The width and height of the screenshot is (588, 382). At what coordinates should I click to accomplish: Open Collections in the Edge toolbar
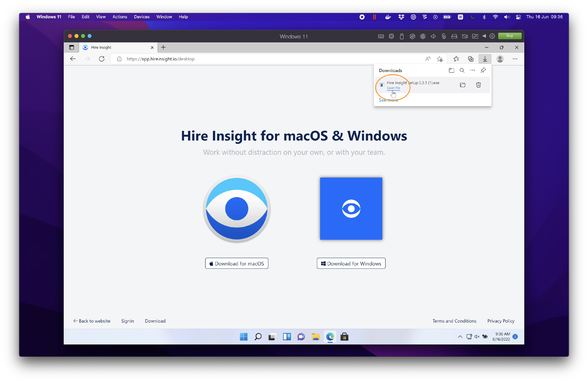[471, 59]
